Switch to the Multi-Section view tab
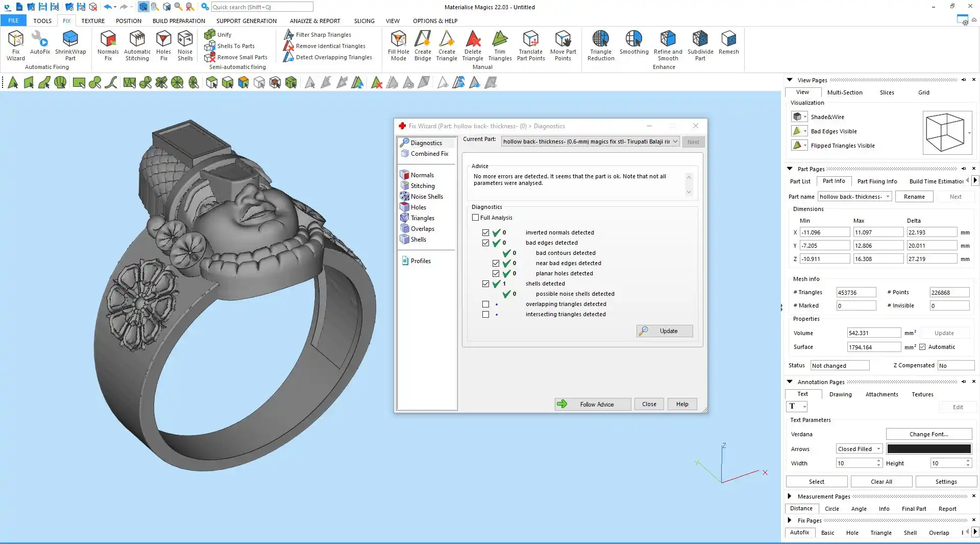The image size is (980, 544). click(844, 92)
